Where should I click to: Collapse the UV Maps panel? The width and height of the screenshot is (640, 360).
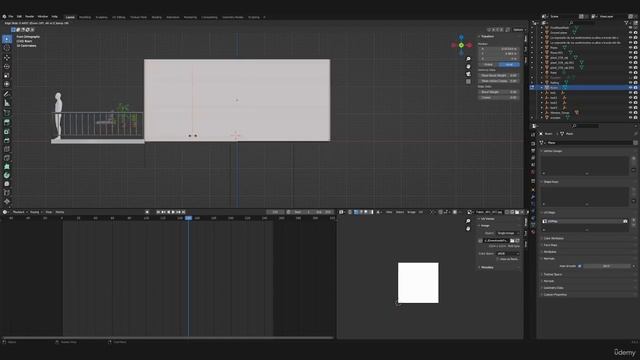tap(549, 213)
